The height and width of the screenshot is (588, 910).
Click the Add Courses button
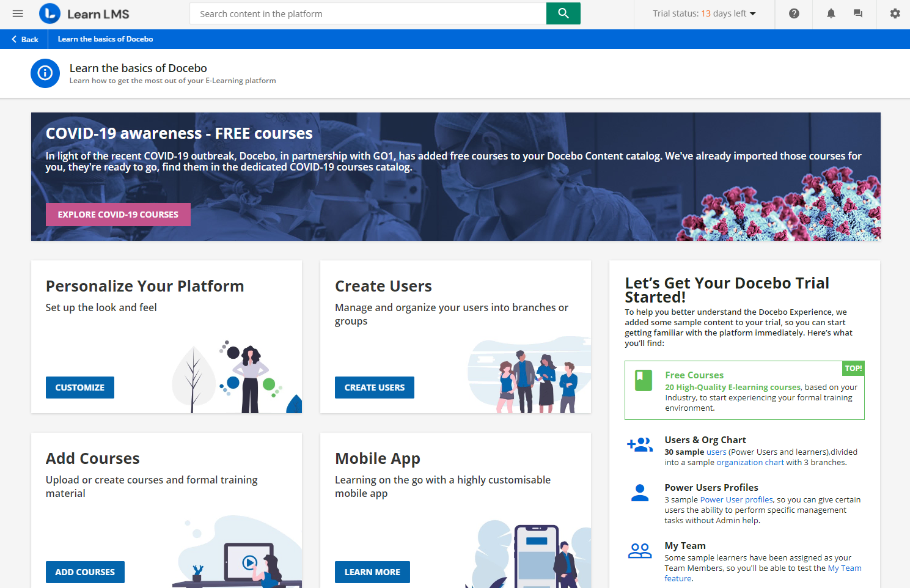pyautogui.click(x=85, y=572)
